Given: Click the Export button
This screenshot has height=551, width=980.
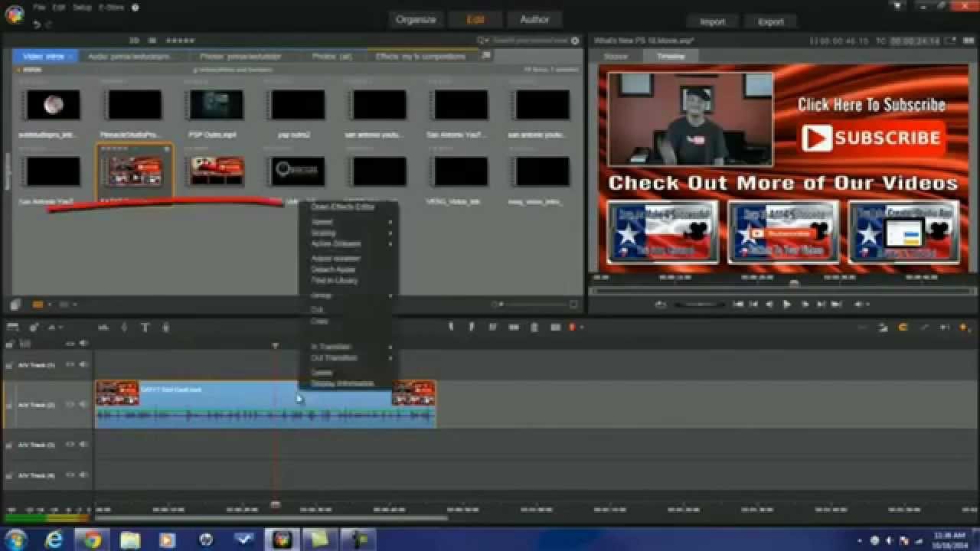Looking at the screenshot, I should 770,21.
